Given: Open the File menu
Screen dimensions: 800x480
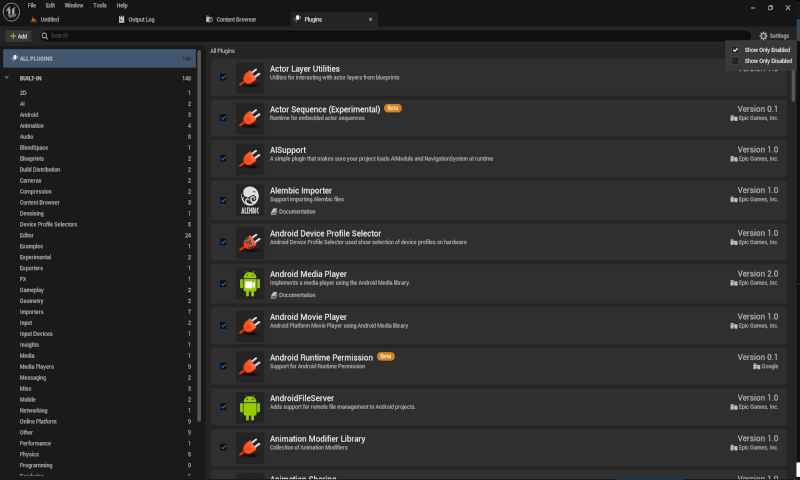Looking at the screenshot, I should [32, 6].
